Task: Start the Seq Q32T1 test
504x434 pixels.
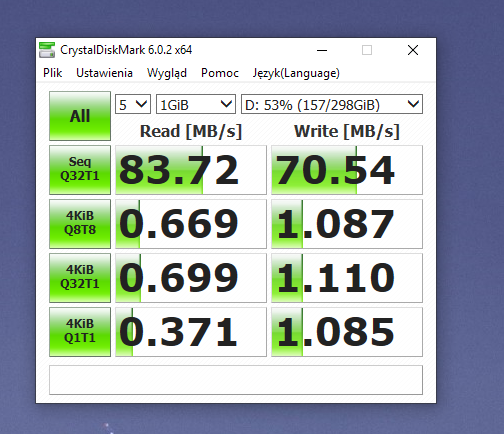Action: [80, 170]
